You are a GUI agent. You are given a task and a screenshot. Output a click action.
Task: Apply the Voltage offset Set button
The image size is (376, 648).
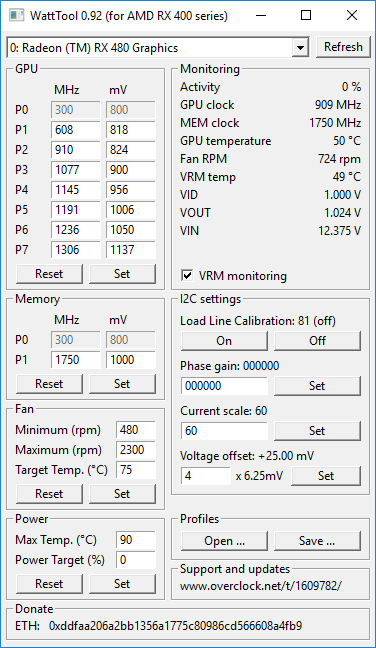[x=326, y=476]
